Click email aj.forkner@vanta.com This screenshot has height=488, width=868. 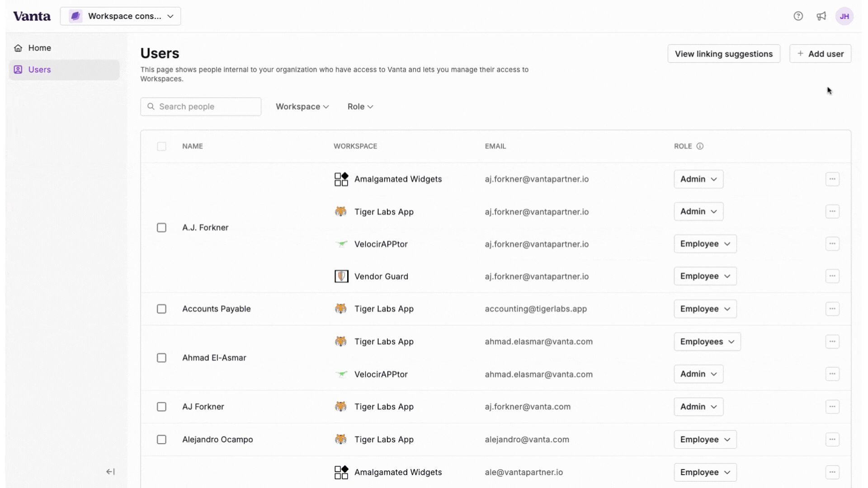(528, 407)
